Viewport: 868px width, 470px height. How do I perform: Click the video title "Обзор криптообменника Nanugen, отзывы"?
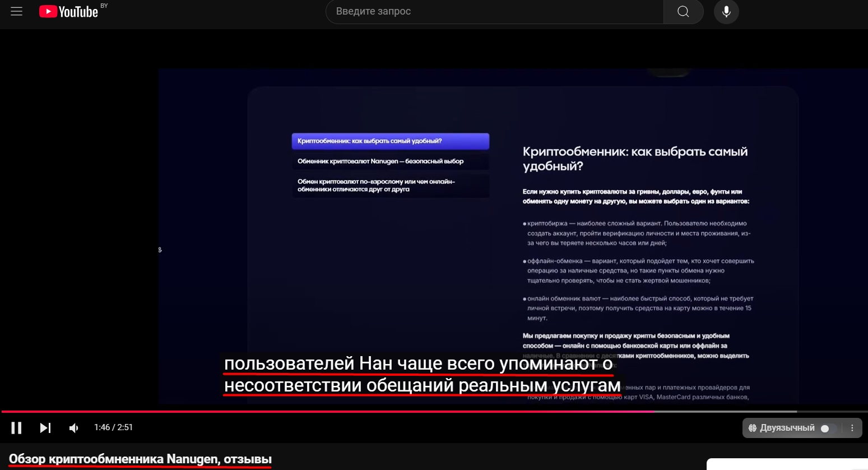tap(140, 459)
